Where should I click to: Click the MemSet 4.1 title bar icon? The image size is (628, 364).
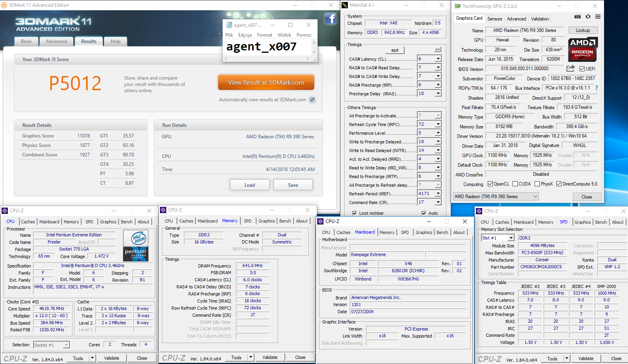345,5
